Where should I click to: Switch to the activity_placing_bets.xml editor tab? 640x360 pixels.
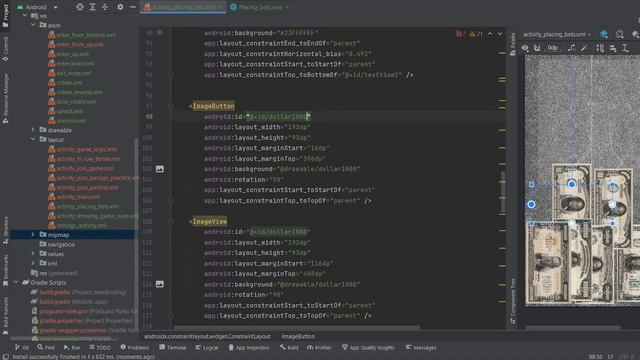(183, 7)
